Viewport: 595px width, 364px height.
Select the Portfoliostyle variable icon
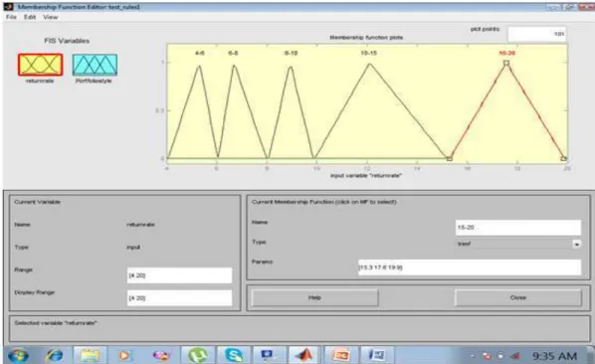95,65
